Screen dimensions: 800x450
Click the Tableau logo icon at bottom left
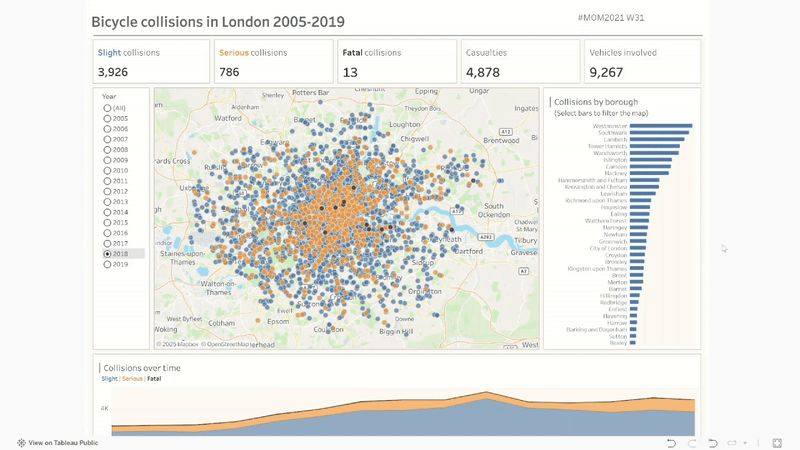pos(21,443)
